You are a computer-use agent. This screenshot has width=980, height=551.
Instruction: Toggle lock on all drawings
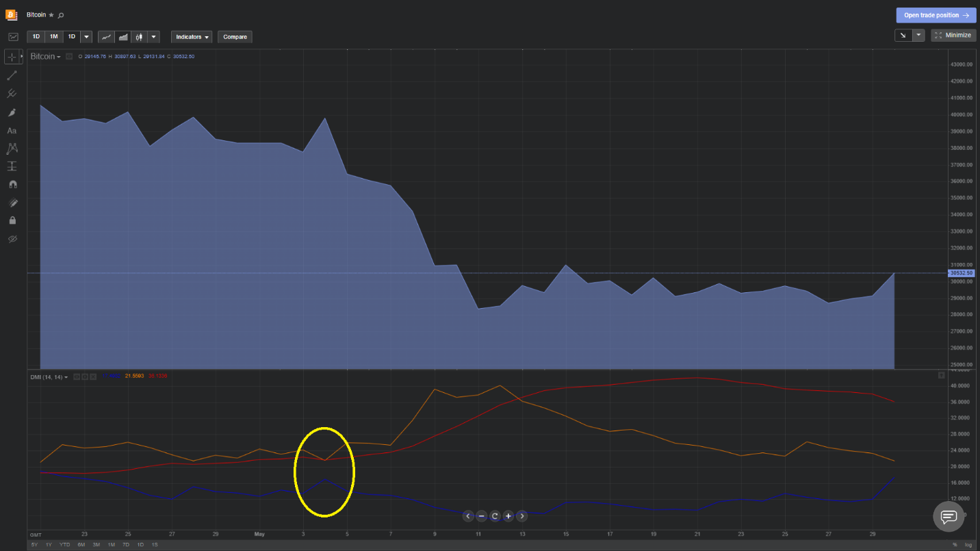coord(12,220)
